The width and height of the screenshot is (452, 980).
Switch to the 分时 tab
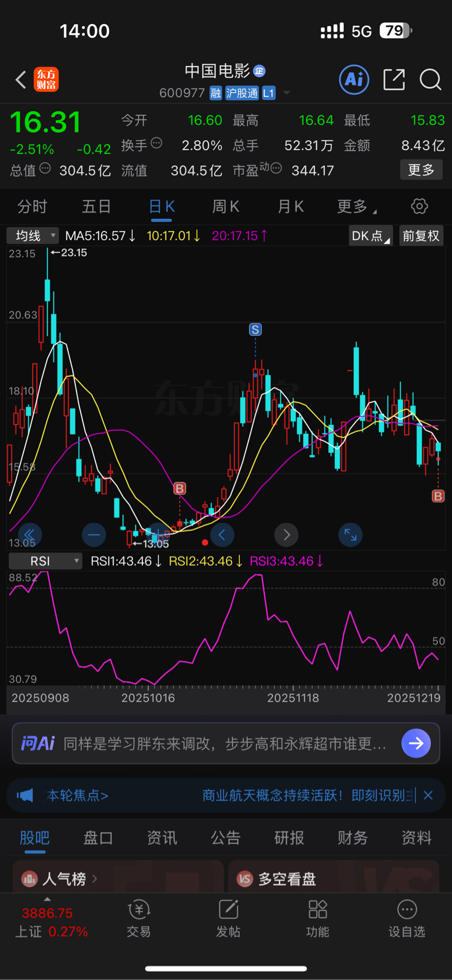point(32,207)
